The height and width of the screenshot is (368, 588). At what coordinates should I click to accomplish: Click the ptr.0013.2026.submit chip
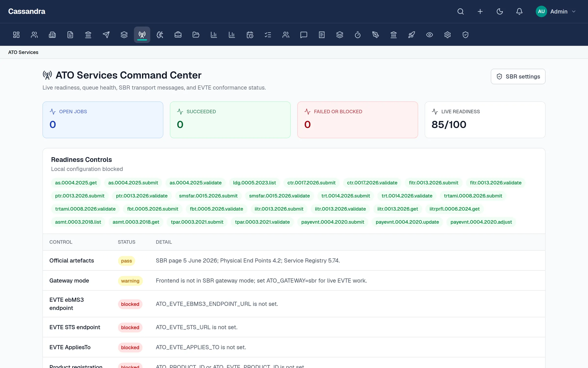tap(80, 196)
